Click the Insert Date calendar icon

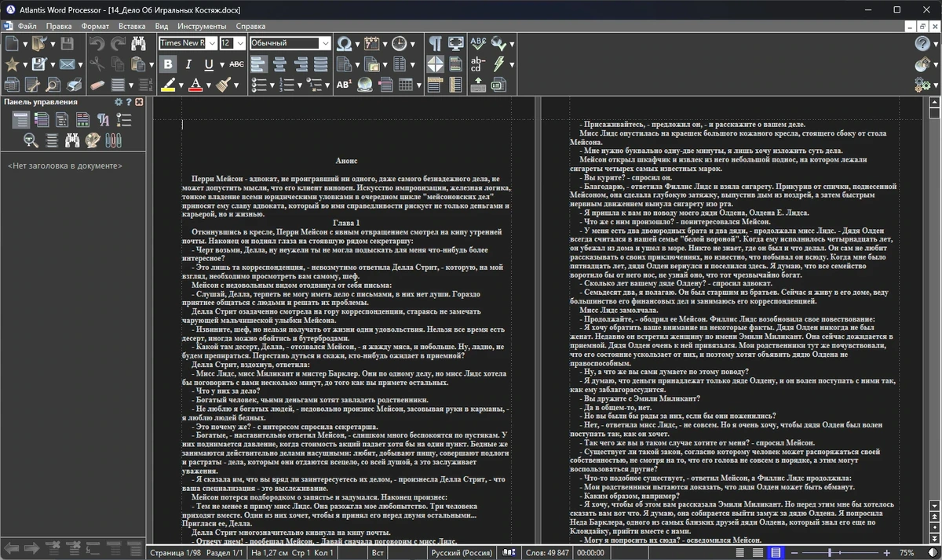(x=372, y=44)
